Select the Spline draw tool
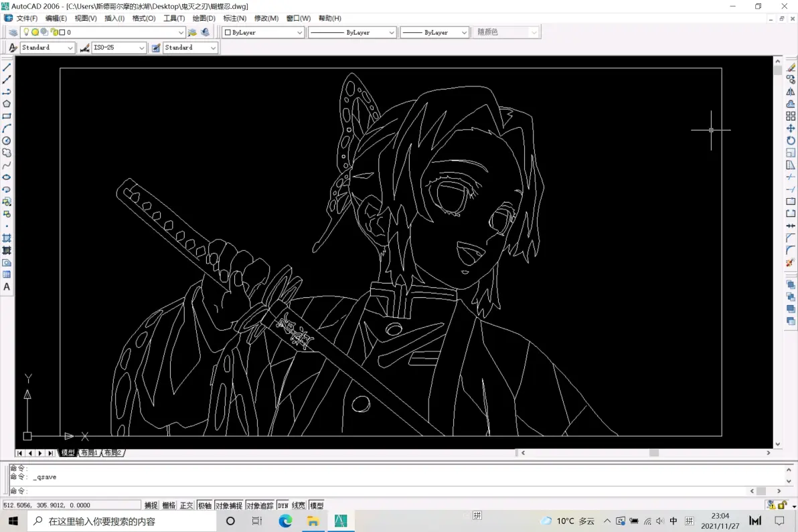This screenshot has width=798, height=532. click(x=7, y=165)
